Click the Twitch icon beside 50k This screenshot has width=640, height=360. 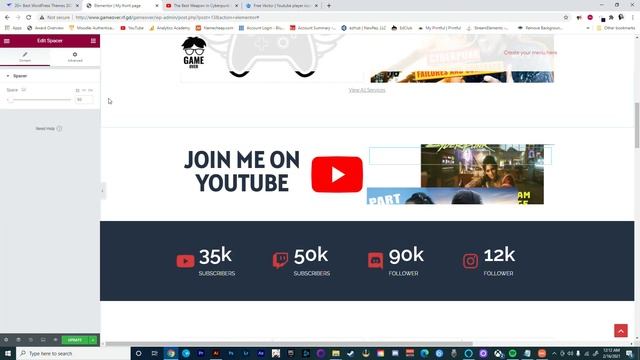280,260
